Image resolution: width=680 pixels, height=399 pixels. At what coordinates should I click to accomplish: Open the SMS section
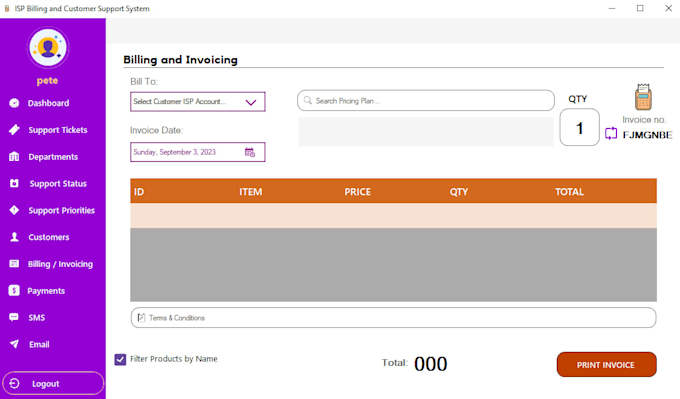[x=37, y=318]
